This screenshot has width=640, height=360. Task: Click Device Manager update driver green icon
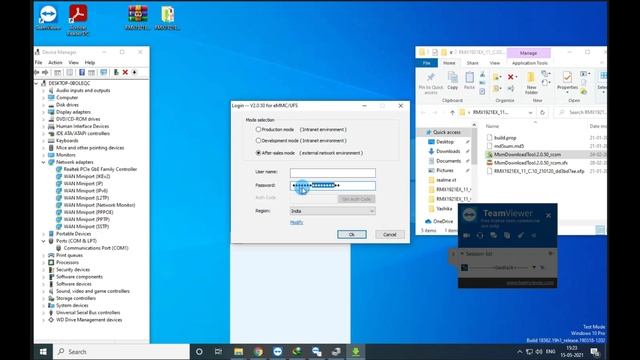(116, 72)
